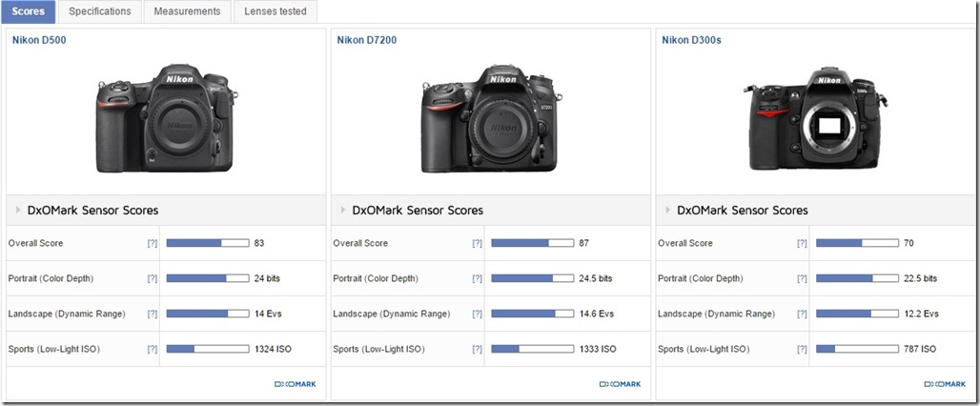Click the Nikon D500 camera image
This screenshot has width=980, height=406.
164,119
